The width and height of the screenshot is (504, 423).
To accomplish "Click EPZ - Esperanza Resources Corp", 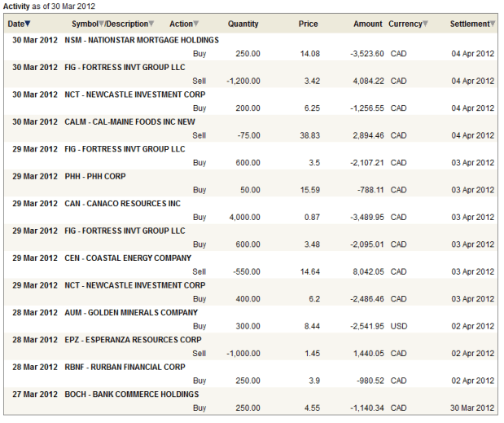I will 132,339.
